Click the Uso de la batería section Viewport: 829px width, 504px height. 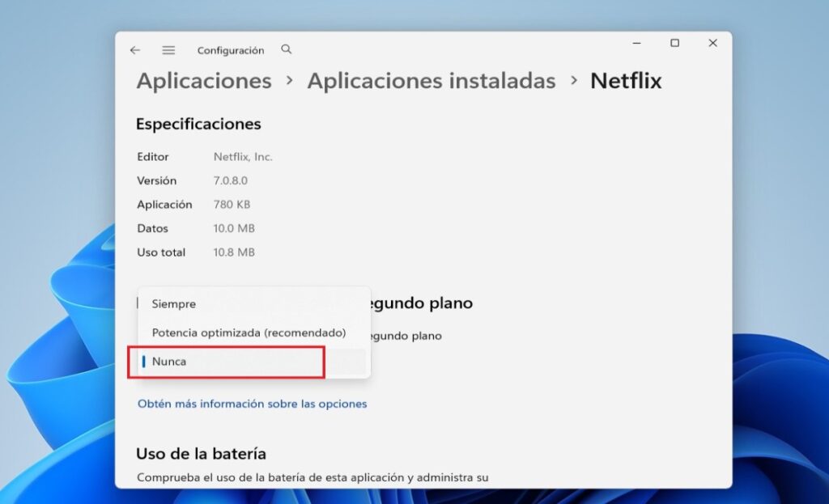[202, 453]
